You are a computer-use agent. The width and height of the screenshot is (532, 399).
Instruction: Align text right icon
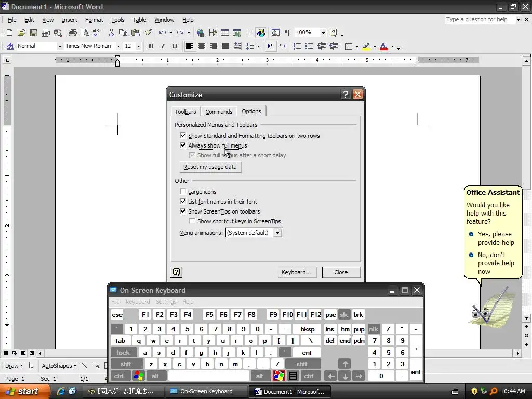214,46
